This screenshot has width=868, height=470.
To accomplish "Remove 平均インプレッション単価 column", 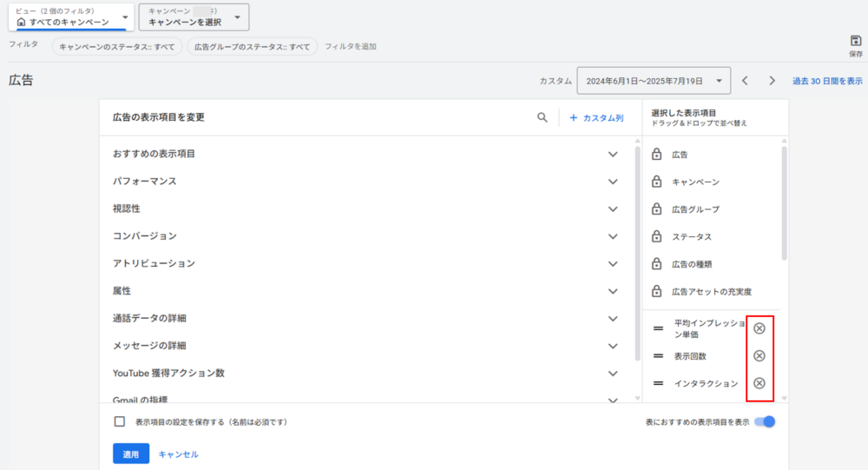I will (x=759, y=328).
